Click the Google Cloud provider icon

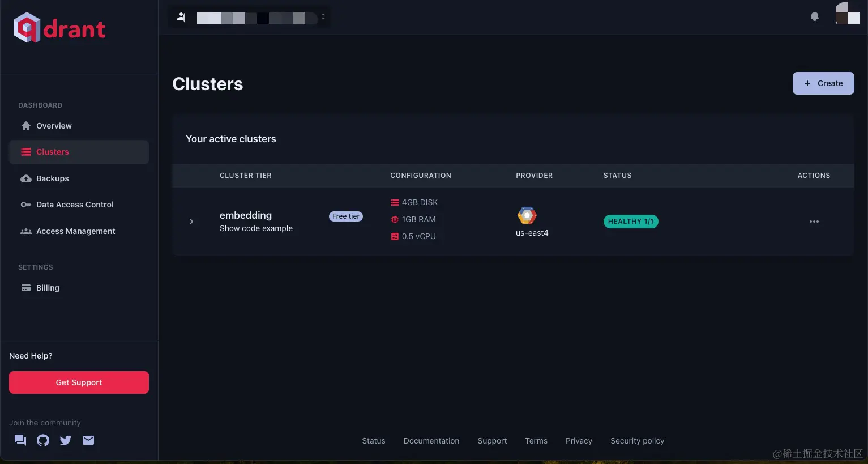coord(527,215)
